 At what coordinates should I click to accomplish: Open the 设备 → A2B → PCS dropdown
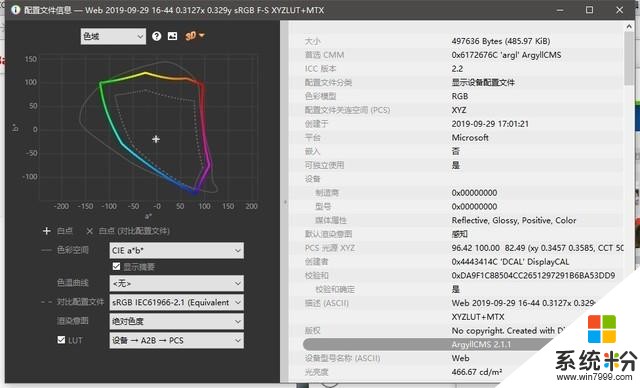(176, 340)
